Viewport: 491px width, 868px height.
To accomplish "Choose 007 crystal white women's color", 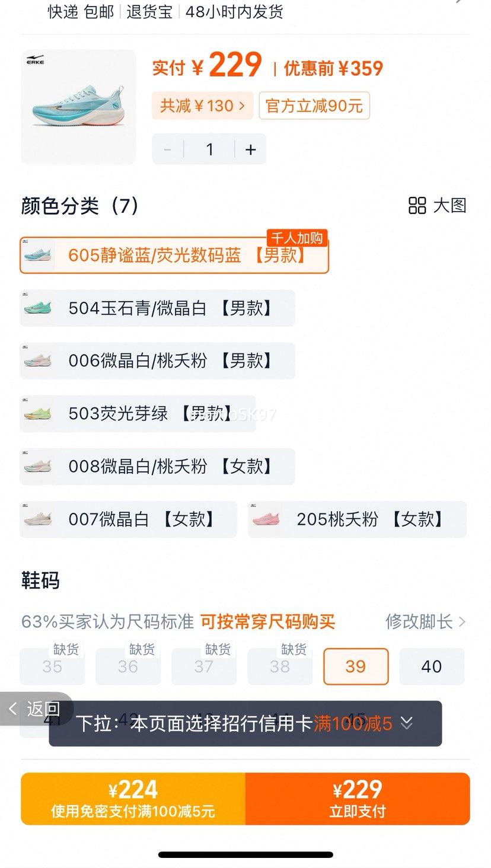I will pyautogui.click(x=128, y=519).
